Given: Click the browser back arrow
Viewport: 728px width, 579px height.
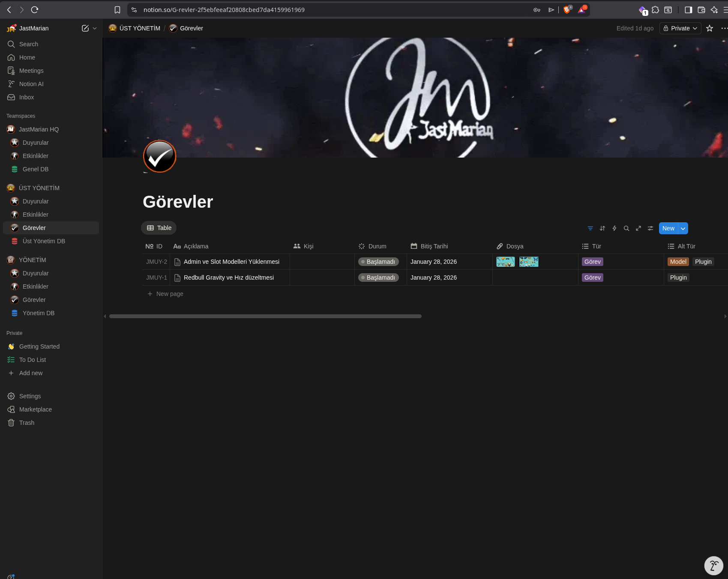Looking at the screenshot, I should [x=9, y=10].
